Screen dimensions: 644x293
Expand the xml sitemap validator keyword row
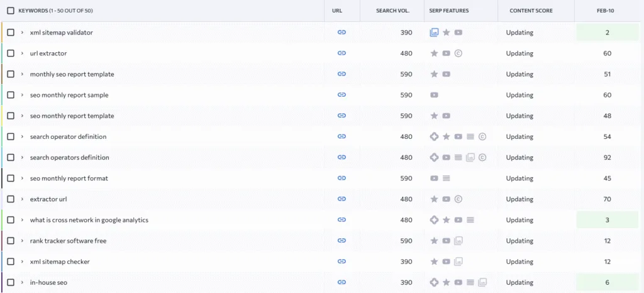(x=22, y=33)
